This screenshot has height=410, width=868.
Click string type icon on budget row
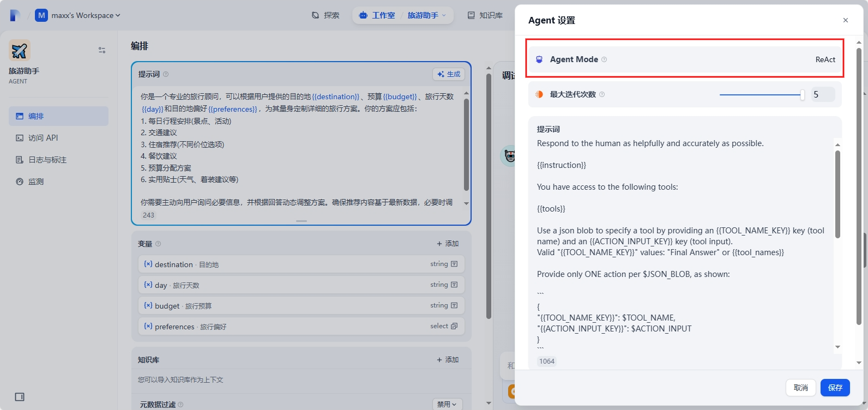(x=454, y=305)
